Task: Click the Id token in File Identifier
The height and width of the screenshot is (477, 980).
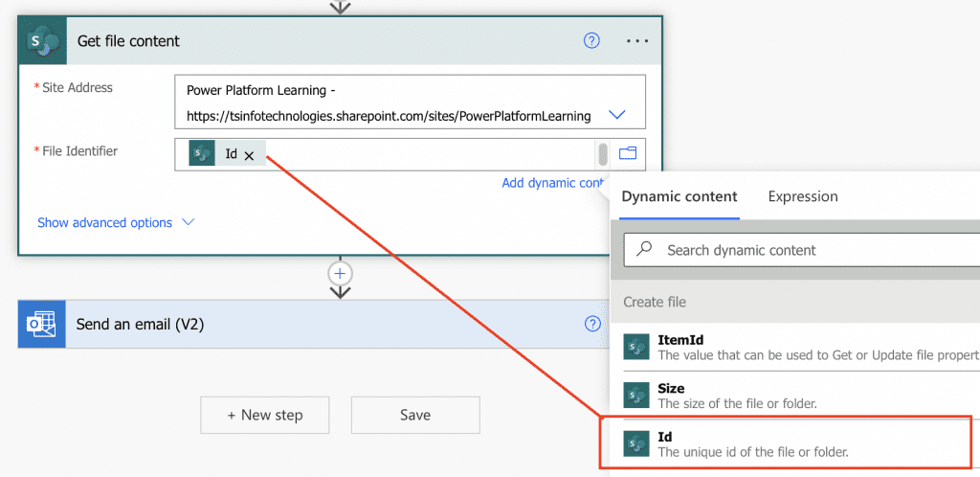Action: point(228,154)
